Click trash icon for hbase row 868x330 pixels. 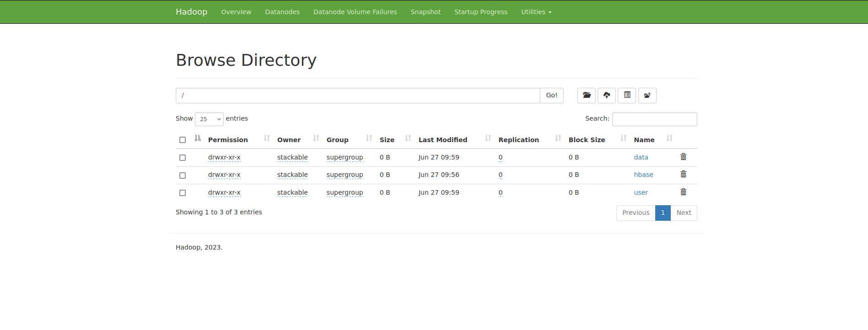(x=683, y=174)
